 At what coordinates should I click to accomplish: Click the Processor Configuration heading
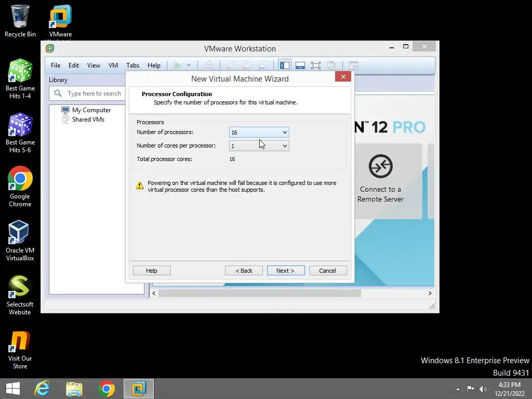pos(177,94)
